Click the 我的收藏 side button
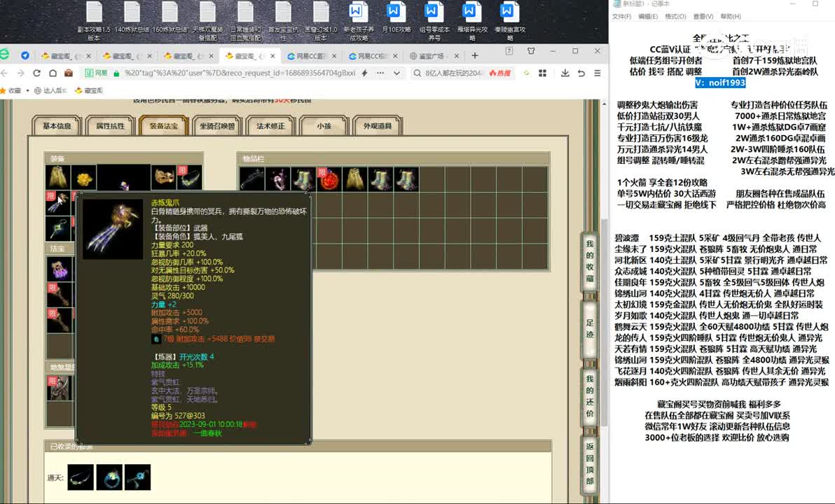Image resolution: width=835 pixels, height=504 pixels. [590, 261]
